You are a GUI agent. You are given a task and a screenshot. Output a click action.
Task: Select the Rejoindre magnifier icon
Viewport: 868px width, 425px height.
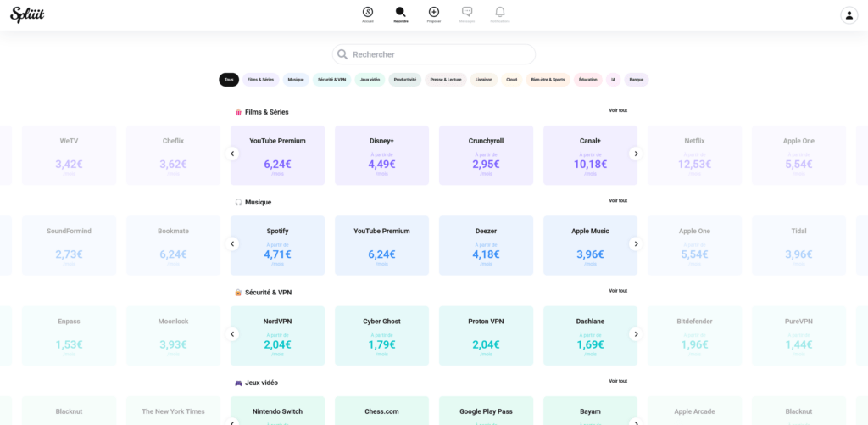pyautogui.click(x=401, y=12)
